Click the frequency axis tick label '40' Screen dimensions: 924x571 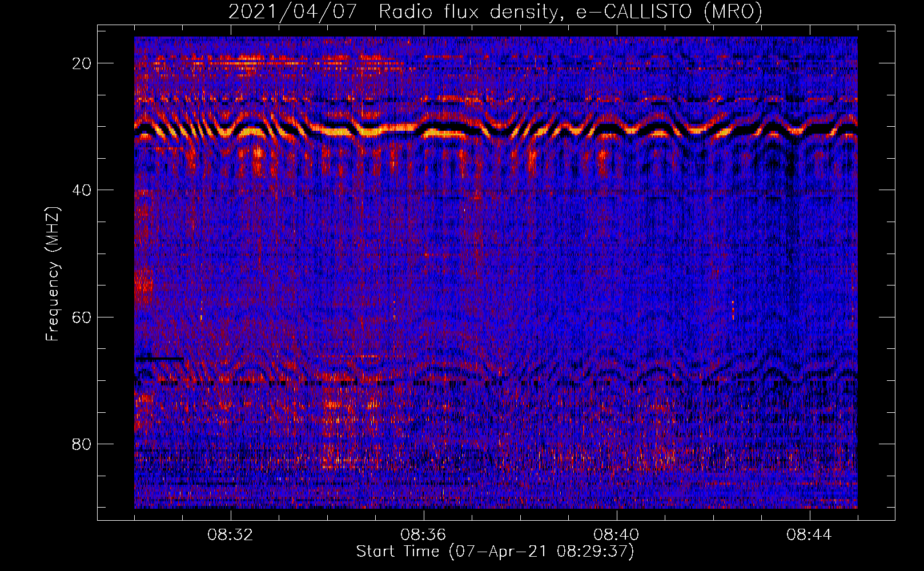[x=82, y=190]
